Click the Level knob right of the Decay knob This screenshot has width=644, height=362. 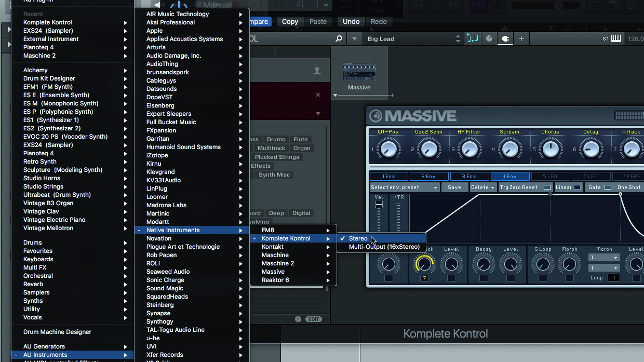511,264
